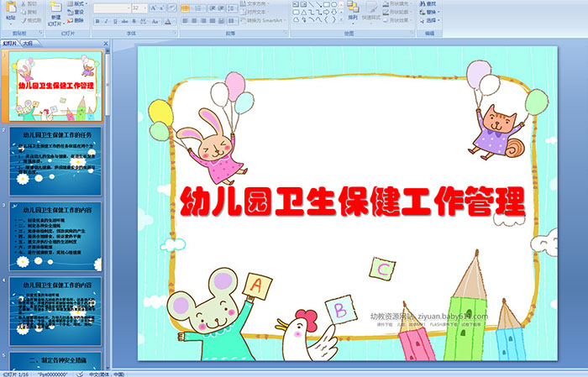This screenshot has height=377, width=588.
Task: Open the font color dropdown arrow
Action: pyautogui.click(x=174, y=21)
